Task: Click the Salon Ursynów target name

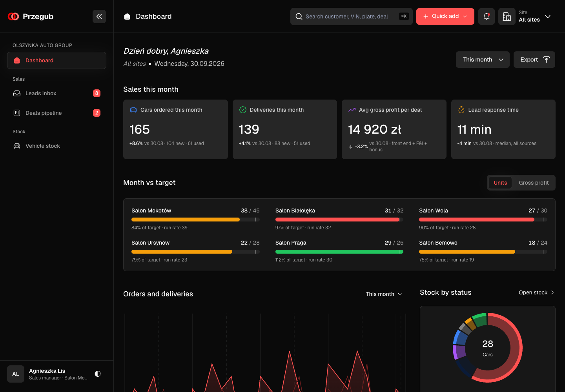Action: click(x=151, y=243)
